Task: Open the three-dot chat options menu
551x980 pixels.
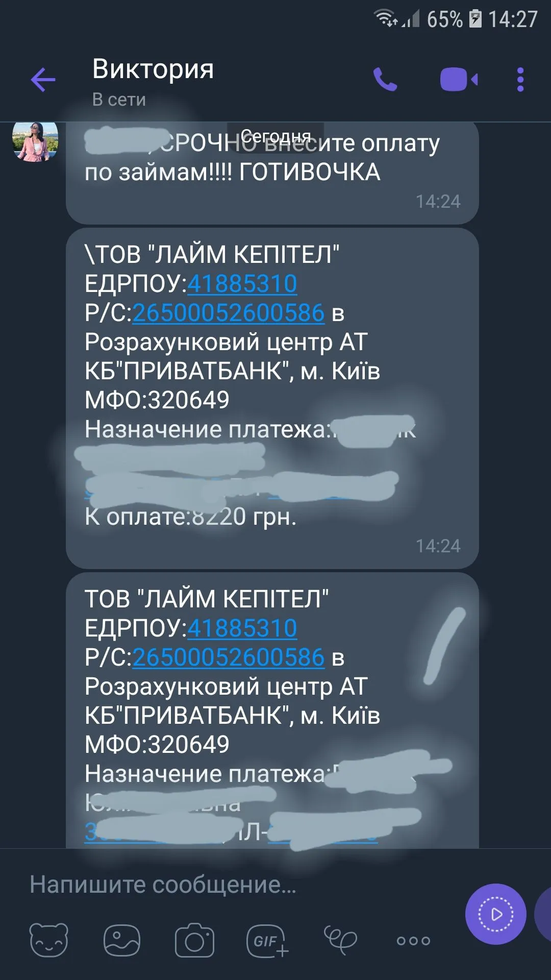Action: (520, 80)
